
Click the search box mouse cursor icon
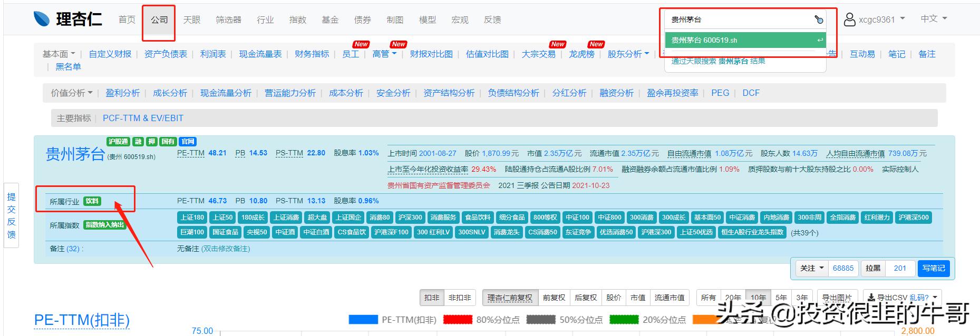pyautogui.click(x=819, y=20)
